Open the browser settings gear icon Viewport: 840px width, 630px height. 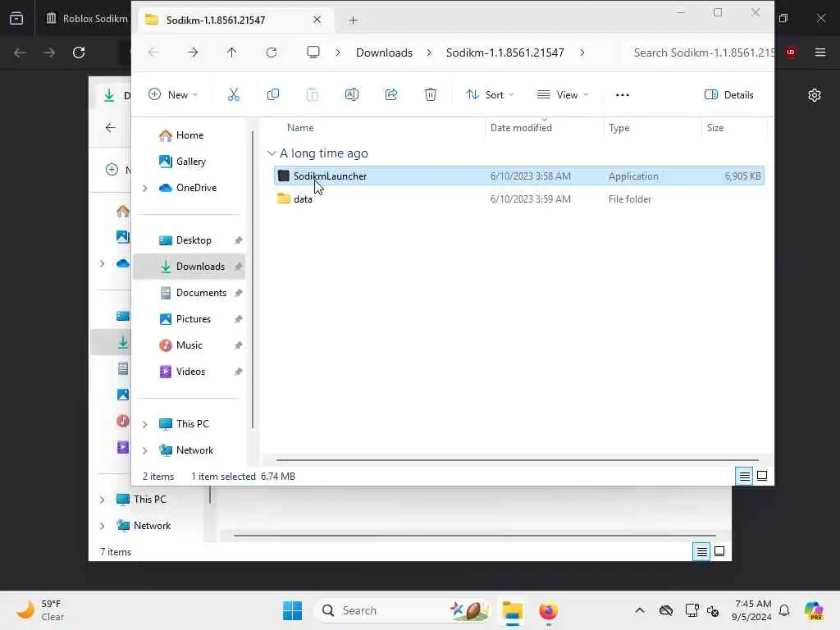click(x=815, y=95)
